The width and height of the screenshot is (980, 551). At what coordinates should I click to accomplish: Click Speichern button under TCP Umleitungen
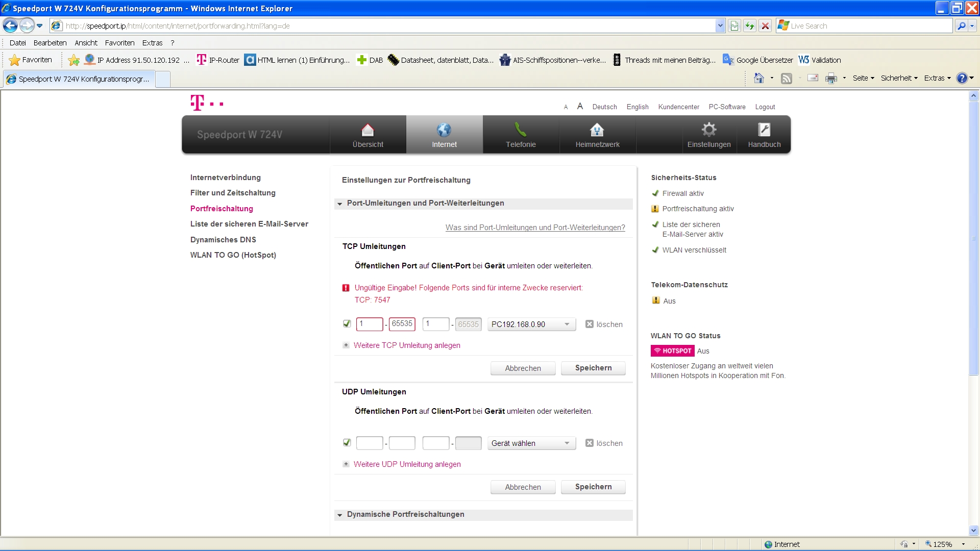(x=593, y=368)
